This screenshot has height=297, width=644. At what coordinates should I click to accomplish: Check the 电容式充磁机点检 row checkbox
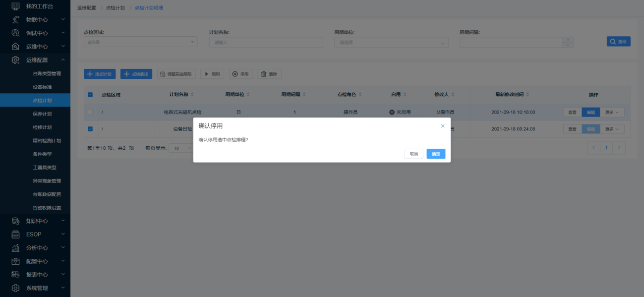(90, 113)
